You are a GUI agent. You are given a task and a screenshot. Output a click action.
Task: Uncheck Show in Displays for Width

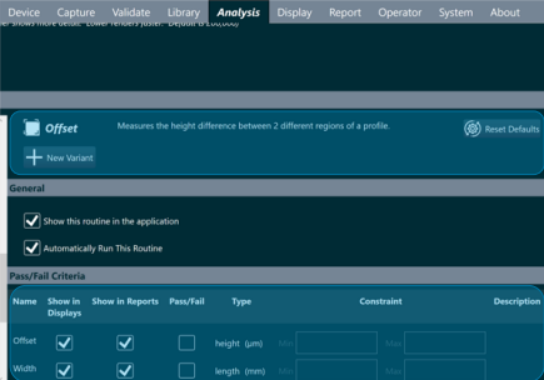[64, 370]
